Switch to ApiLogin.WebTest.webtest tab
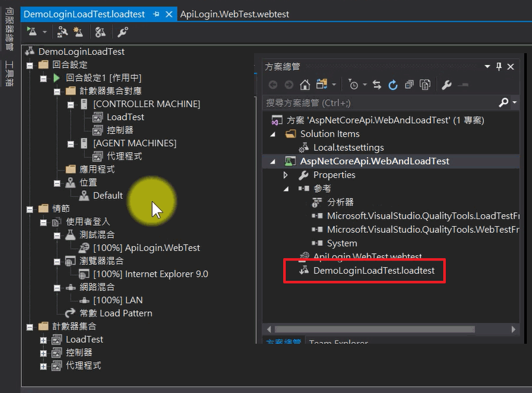The height and width of the screenshot is (393, 532). 235,14
